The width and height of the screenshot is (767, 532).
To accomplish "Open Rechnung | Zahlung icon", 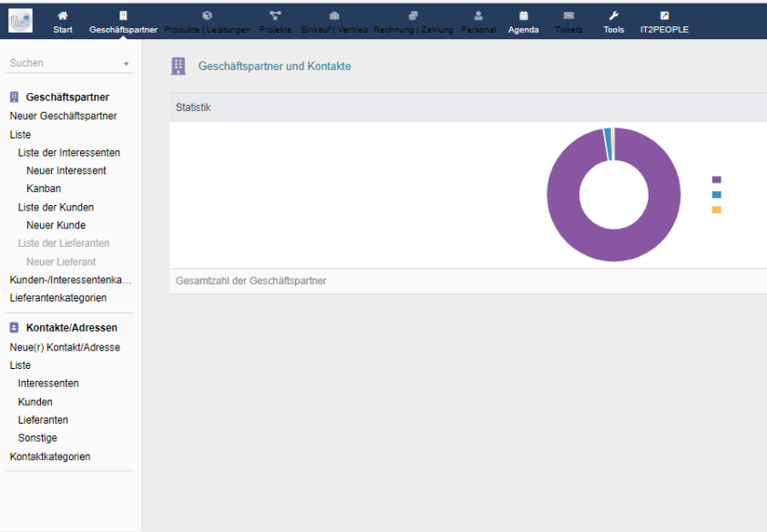I will tap(413, 15).
